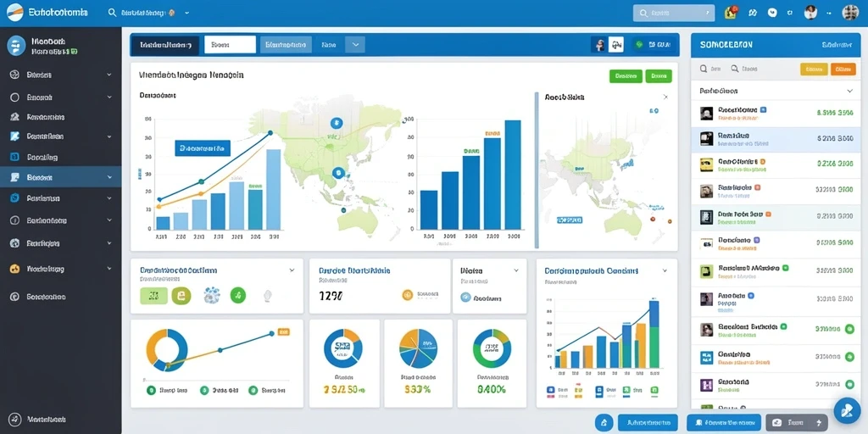
Task: Click the round blue icon in bottom bar
Action: pyautogui.click(x=604, y=422)
